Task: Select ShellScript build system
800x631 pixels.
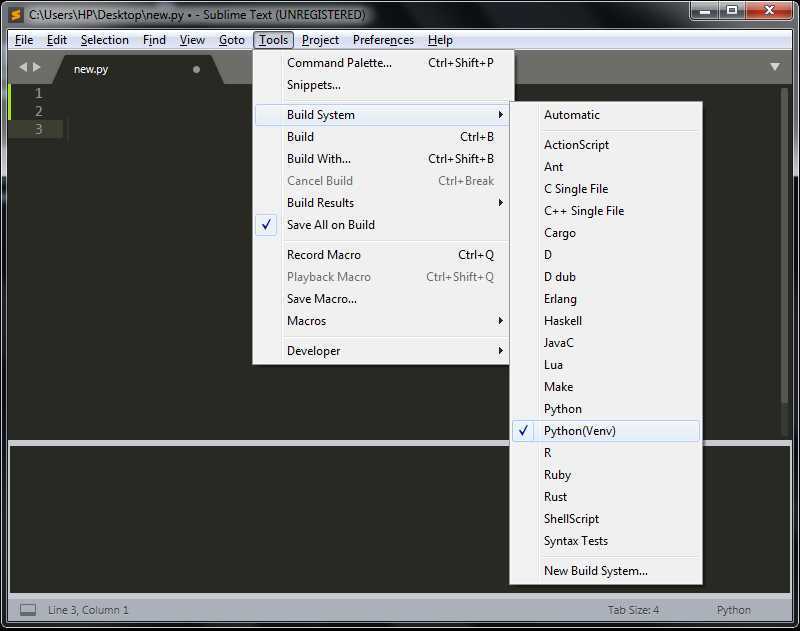Action: 606,519
